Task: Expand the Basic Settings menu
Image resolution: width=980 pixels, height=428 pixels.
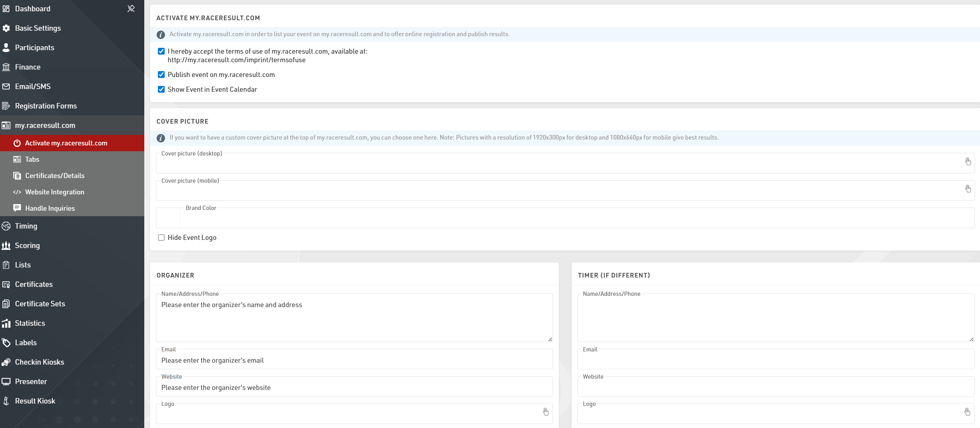Action: pyautogui.click(x=38, y=28)
